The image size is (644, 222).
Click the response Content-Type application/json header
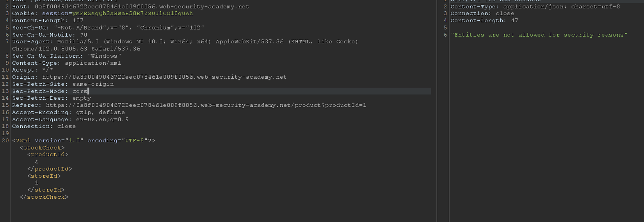[x=535, y=7]
